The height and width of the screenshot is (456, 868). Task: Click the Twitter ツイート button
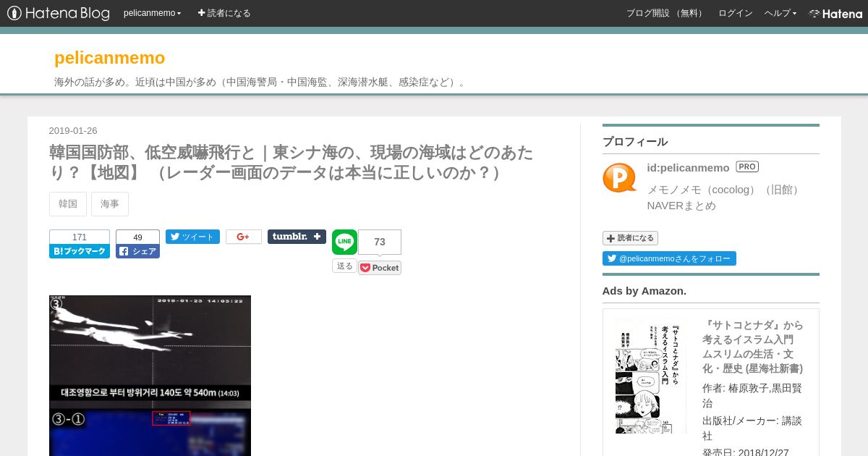tap(192, 237)
